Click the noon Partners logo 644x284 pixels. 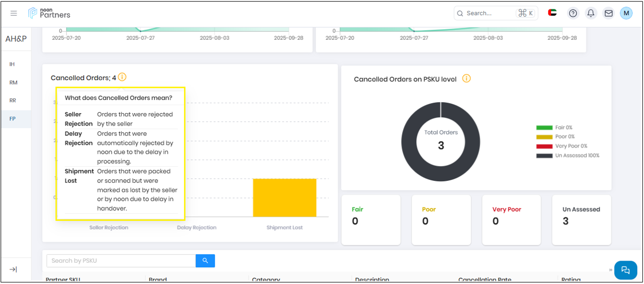[x=49, y=13]
